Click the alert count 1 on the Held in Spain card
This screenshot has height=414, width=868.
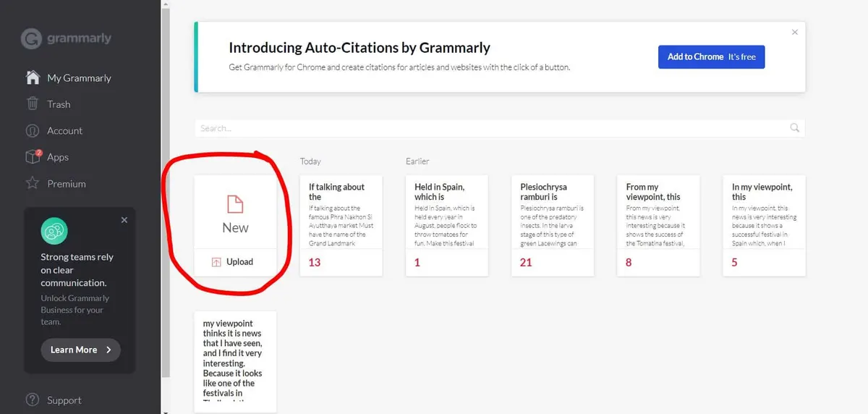pyautogui.click(x=417, y=262)
